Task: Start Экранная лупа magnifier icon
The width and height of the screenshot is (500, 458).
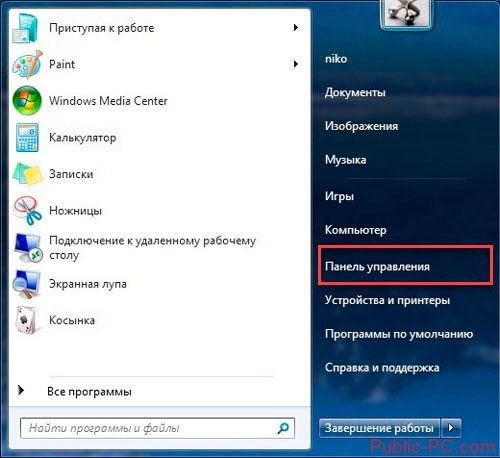Action: click(27, 284)
